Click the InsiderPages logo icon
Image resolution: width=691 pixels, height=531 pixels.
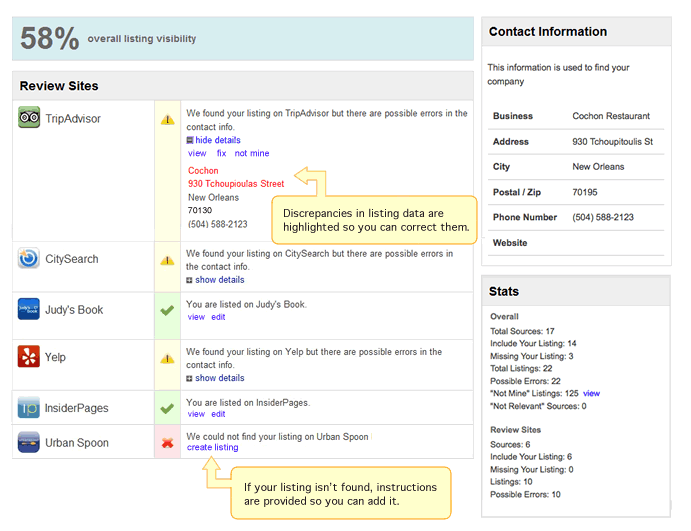coord(29,408)
